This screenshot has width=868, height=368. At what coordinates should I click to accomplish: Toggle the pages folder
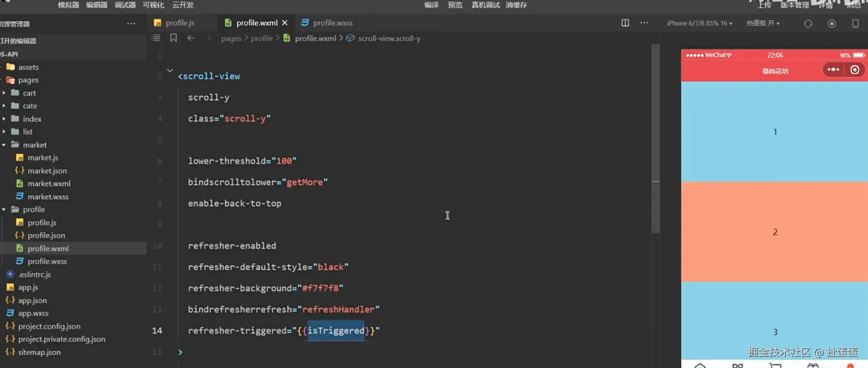click(28, 80)
